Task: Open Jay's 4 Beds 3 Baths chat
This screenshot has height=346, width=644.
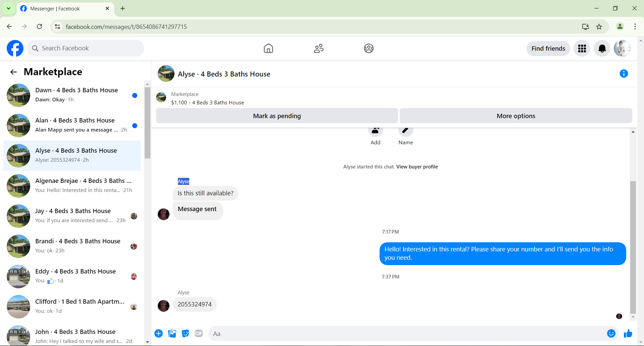Action: [72, 216]
